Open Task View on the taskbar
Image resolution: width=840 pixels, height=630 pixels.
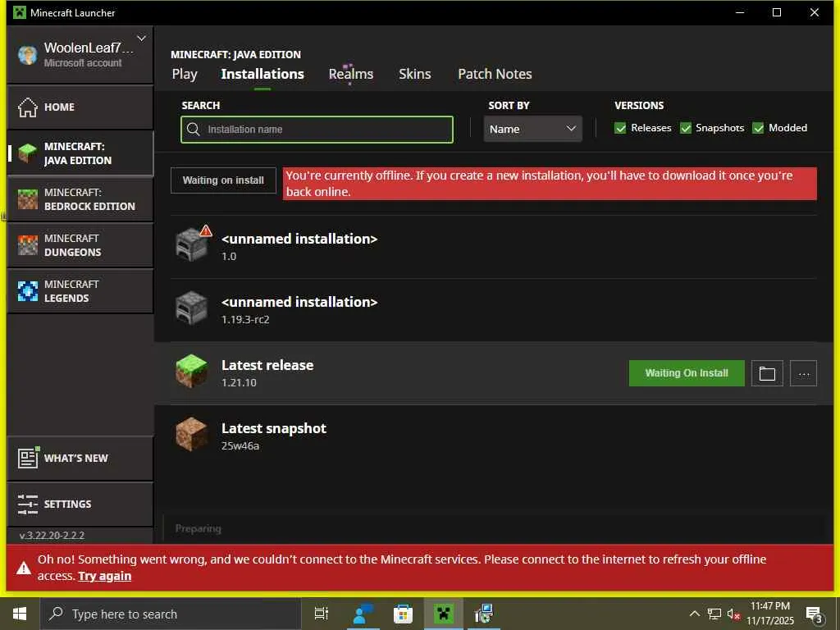click(x=321, y=614)
